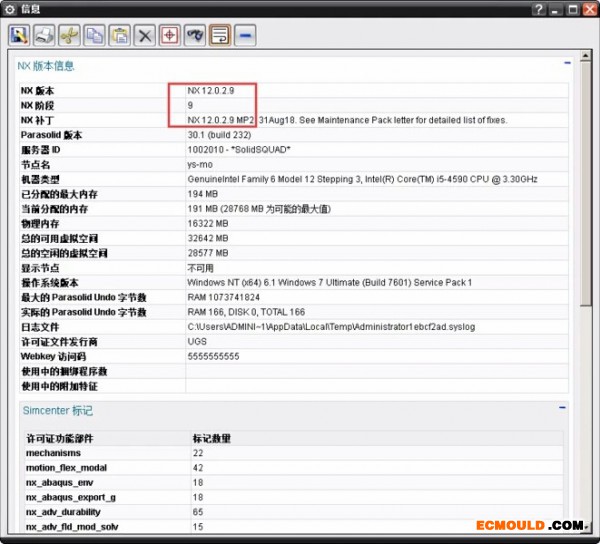600x544 pixels.
Task: Click the token count 65
Action: click(198, 512)
